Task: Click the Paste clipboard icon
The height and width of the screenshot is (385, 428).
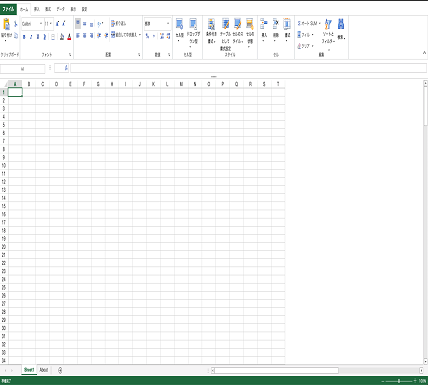Action: [6, 24]
